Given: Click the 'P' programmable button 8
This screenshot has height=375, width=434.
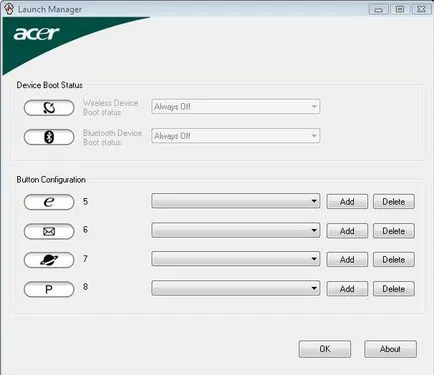Looking at the screenshot, I should click(x=49, y=289).
